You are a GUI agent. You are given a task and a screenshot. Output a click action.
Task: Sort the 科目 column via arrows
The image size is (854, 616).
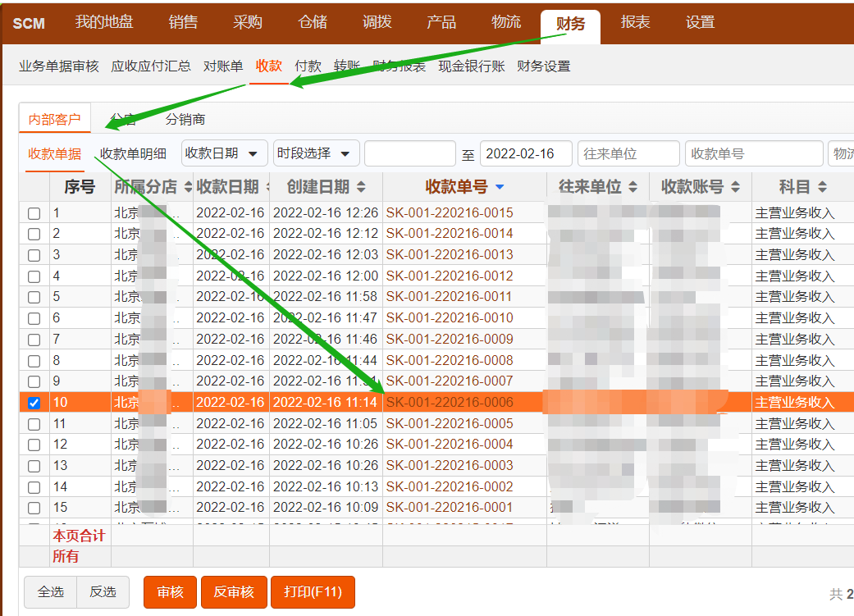(822, 187)
